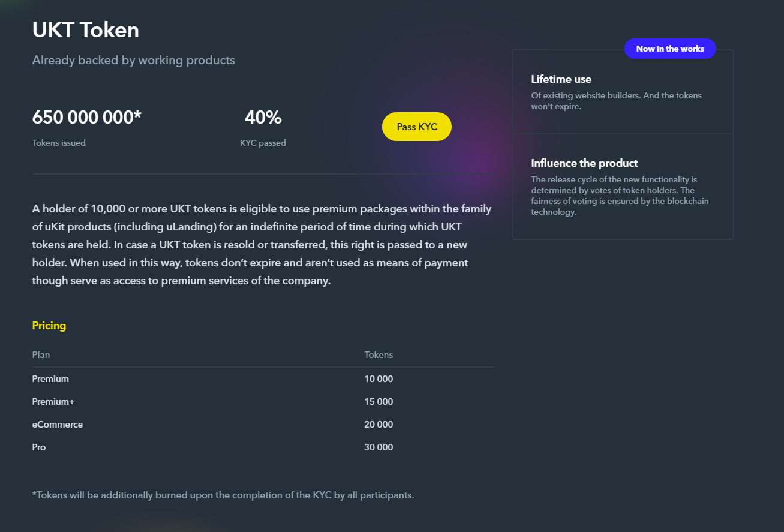Click the Tokens column header
This screenshot has height=532, width=784.
[379, 355]
